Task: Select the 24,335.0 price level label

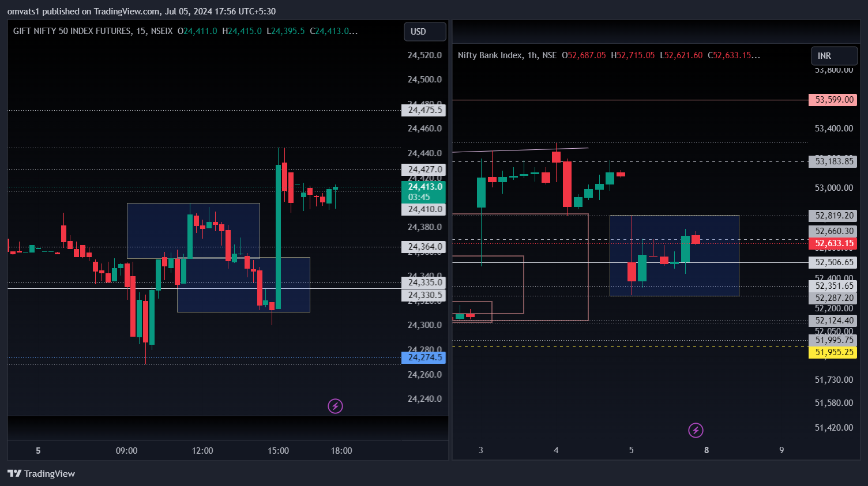Action: pyautogui.click(x=423, y=282)
